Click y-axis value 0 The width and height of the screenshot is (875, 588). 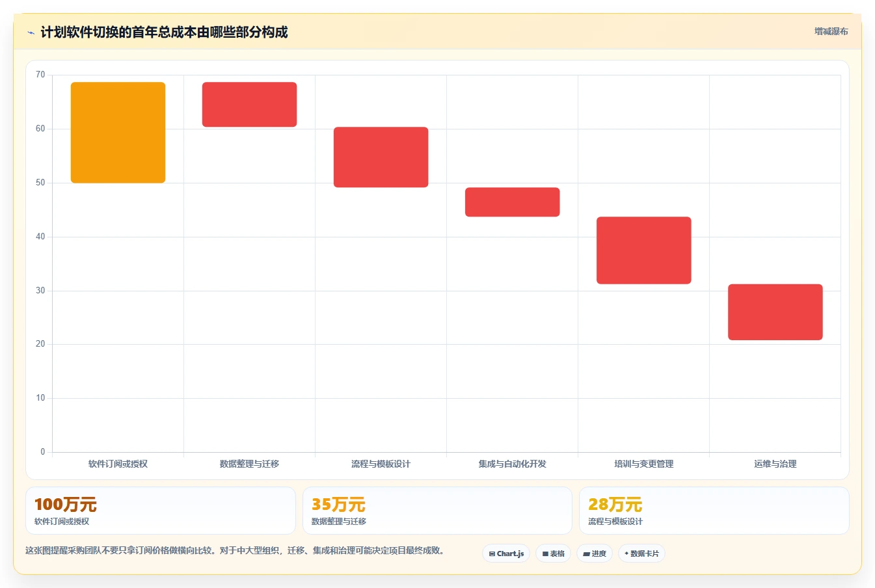click(x=43, y=452)
